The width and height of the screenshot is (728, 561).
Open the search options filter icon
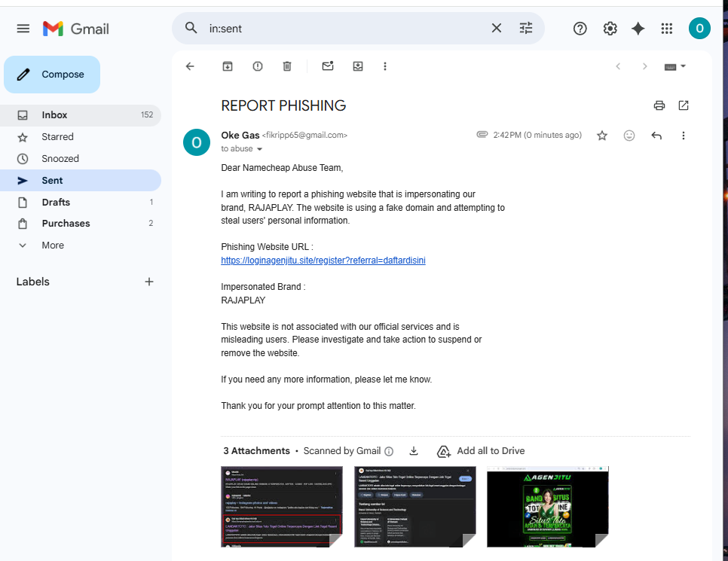(525, 29)
